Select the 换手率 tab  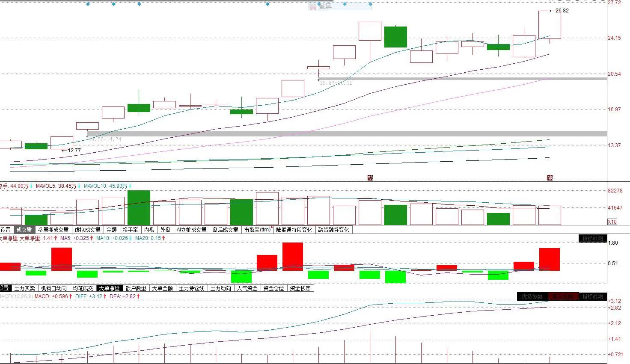131,230
